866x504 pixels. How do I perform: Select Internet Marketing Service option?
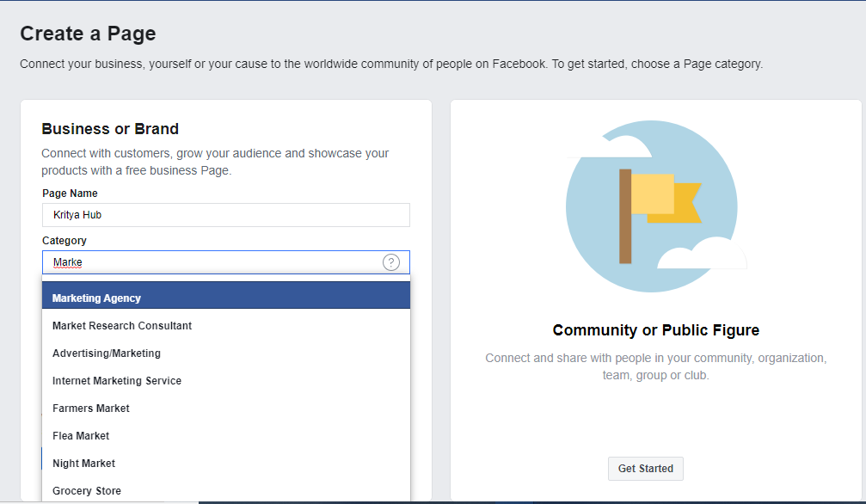point(226,381)
